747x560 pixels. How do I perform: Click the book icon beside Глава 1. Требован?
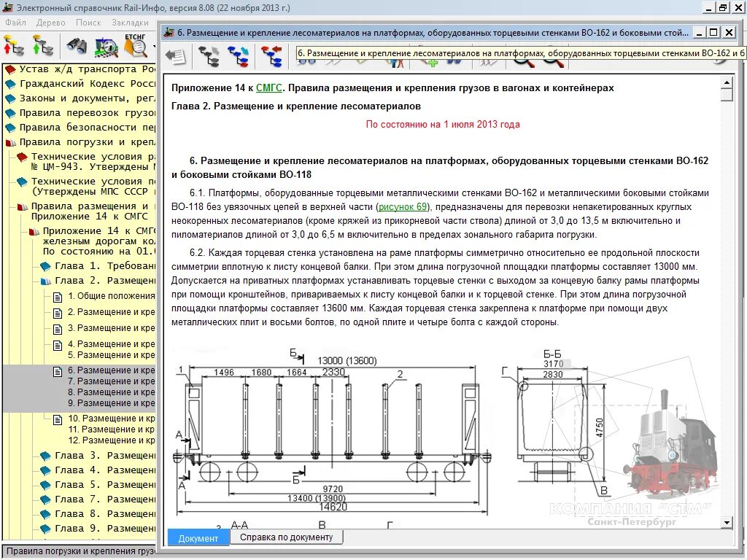pos(46,266)
